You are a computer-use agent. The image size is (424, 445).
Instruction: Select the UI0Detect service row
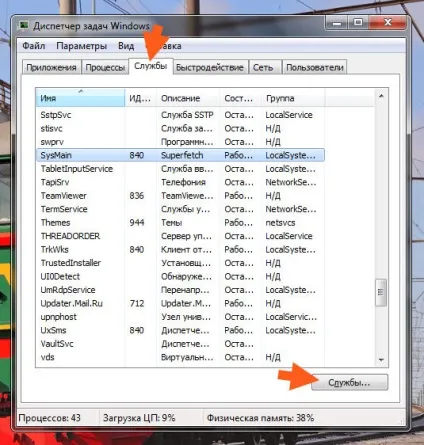[180, 277]
